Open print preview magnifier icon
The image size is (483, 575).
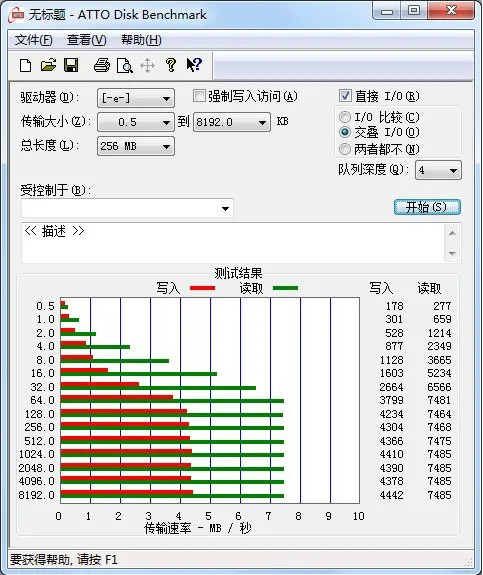pos(124,66)
